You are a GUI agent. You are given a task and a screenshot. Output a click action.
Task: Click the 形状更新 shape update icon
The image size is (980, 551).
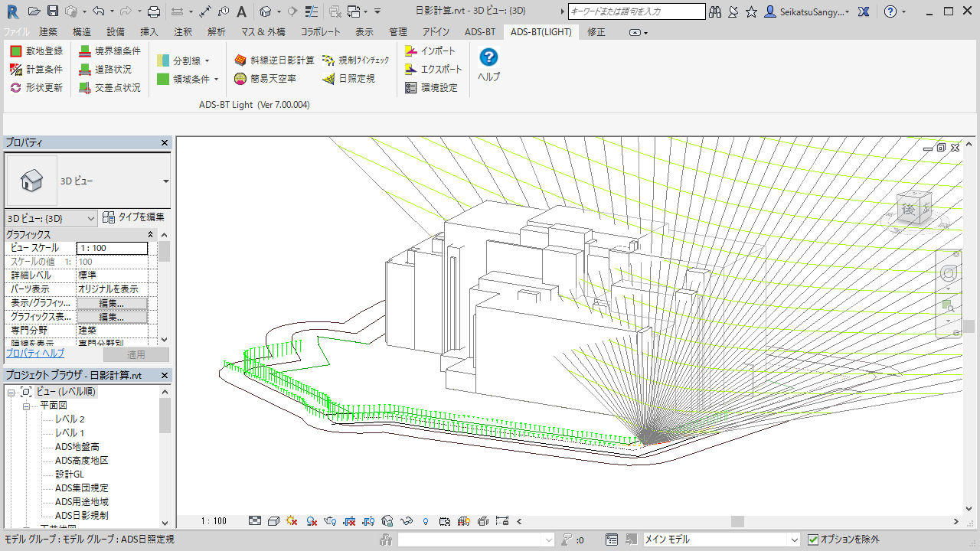pyautogui.click(x=15, y=88)
